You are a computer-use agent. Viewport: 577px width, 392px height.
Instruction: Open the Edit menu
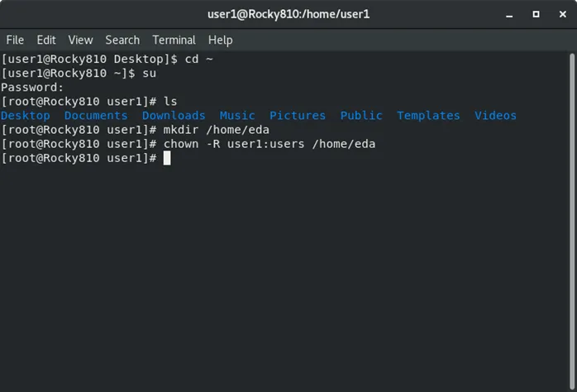(46, 40)
